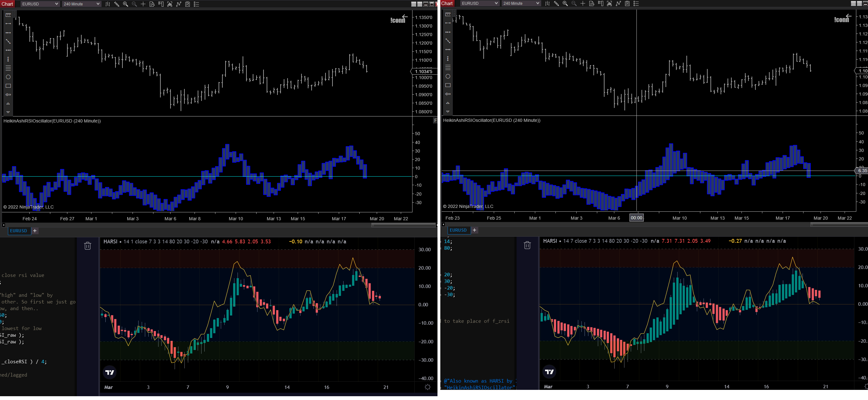
Task: Click the !conn status text on left chart
Action: click(398, 20)
